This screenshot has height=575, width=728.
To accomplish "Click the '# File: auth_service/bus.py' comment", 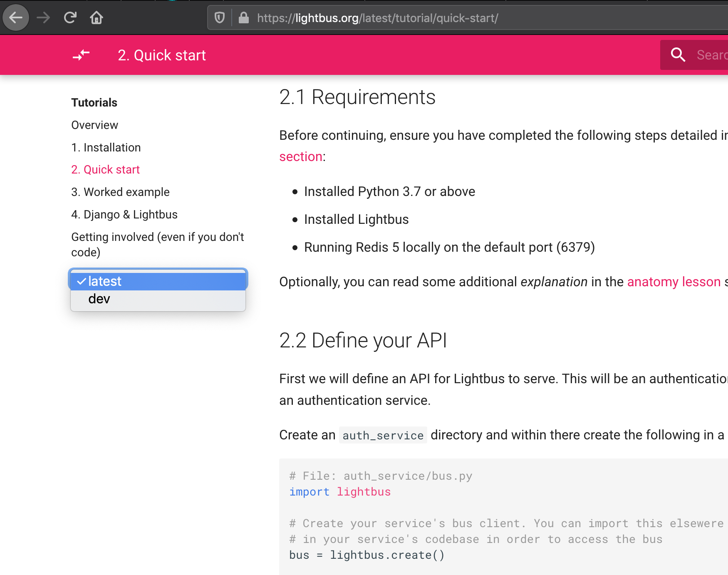I will 381,476.
